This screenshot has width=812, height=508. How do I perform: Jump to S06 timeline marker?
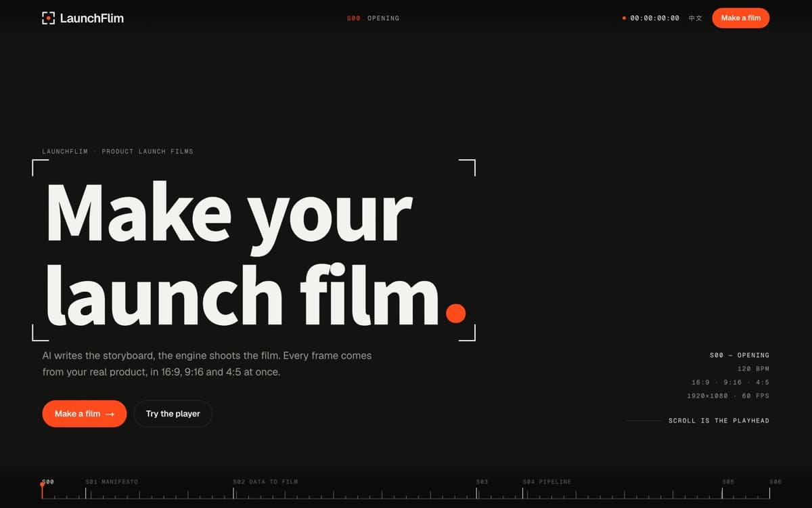point(775,482)
